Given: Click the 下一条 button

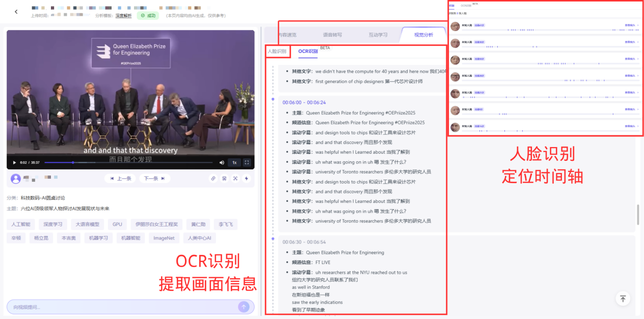Looking at the screenshot, I should (154, 178).
